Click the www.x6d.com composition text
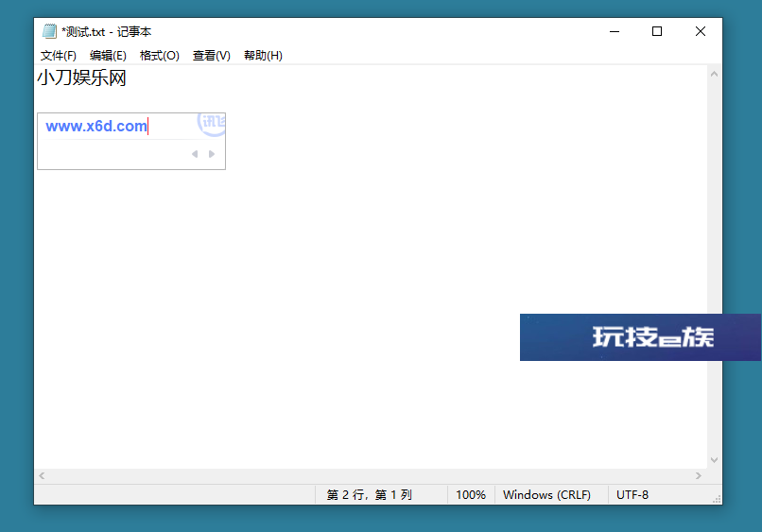The width and height of the screenshot is (762, 532). click(96, 127)
